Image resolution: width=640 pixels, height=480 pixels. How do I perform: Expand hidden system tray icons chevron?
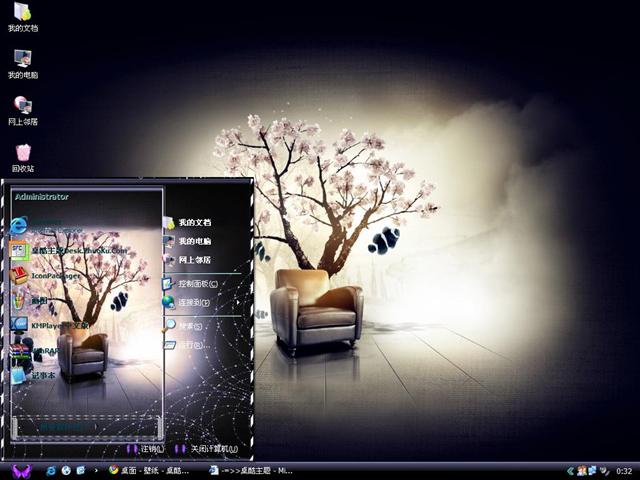pyautogui.click(x=571, y=471)
